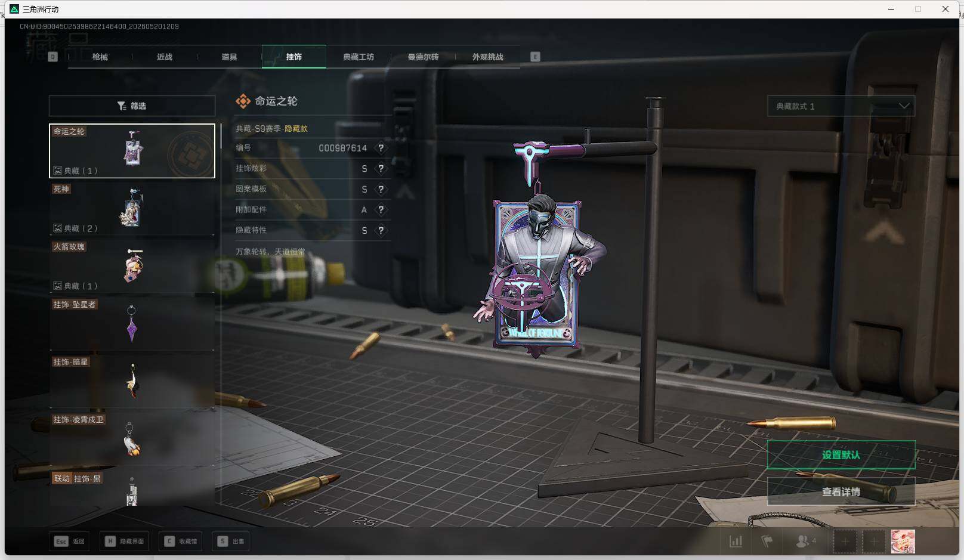The image size is (964, 560).
Task: Open the 枪械 firearms tab
Action: point(100,57)
